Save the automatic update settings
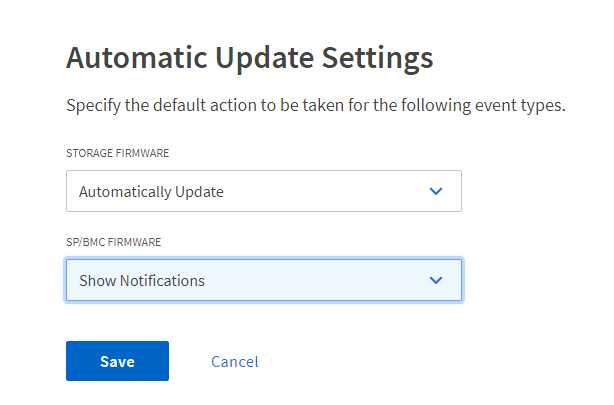Viewport: 614px width, 405px height. (x=117, y=361)
